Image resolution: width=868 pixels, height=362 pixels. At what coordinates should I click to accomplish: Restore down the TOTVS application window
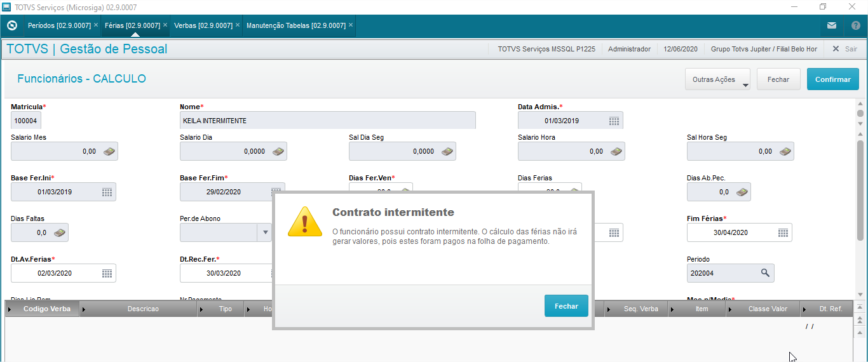(823, 6)
